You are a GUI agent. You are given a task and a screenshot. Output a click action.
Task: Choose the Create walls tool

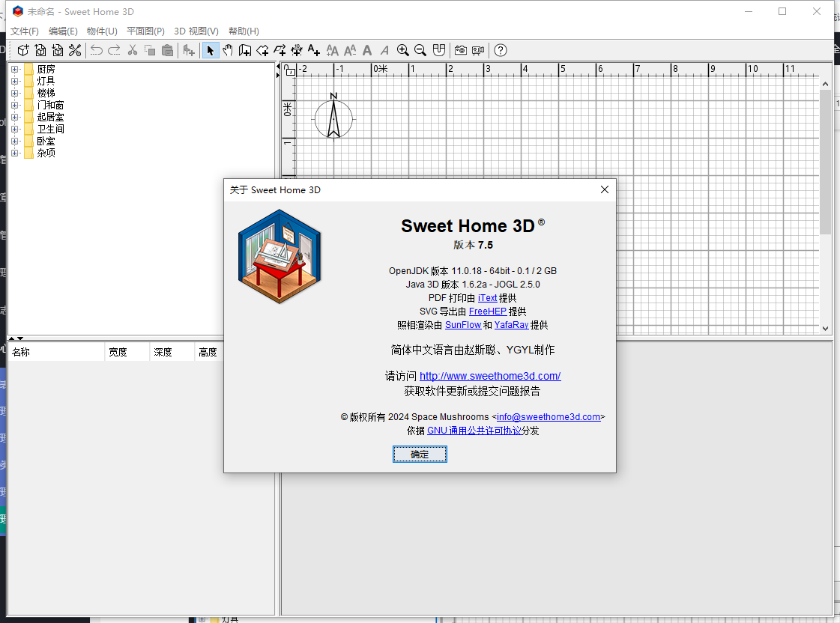[x=245, y=50]
